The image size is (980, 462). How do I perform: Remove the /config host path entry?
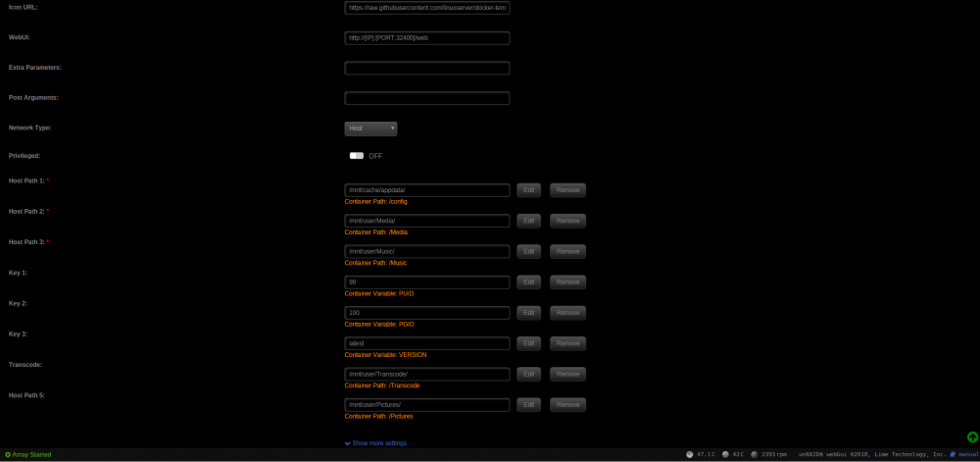tap(567, 190)
